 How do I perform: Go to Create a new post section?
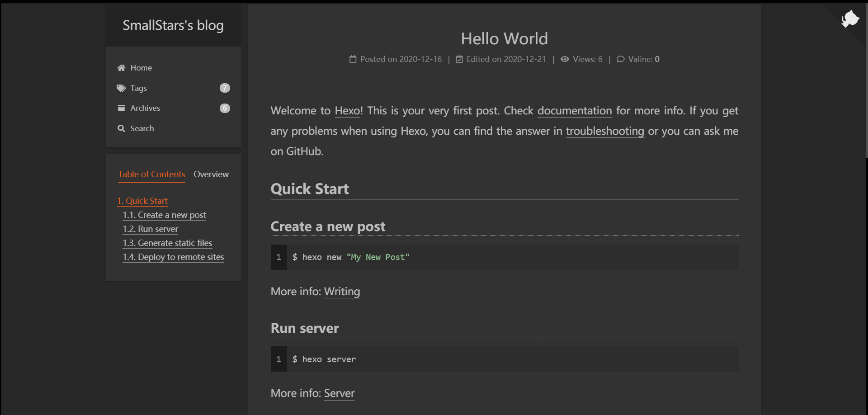pos(165,215)
